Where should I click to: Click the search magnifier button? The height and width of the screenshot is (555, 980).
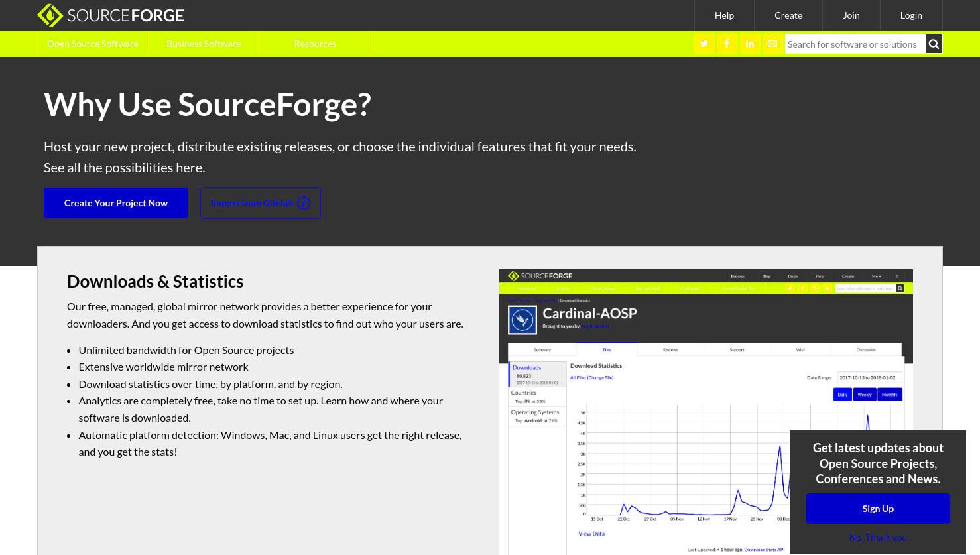(934, 44)
